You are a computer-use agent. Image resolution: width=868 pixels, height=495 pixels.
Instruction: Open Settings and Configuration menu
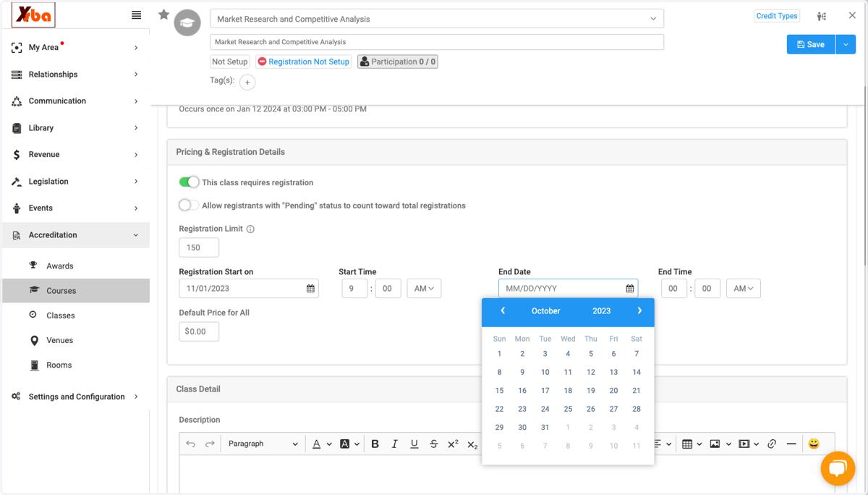(x=75, y=397)
